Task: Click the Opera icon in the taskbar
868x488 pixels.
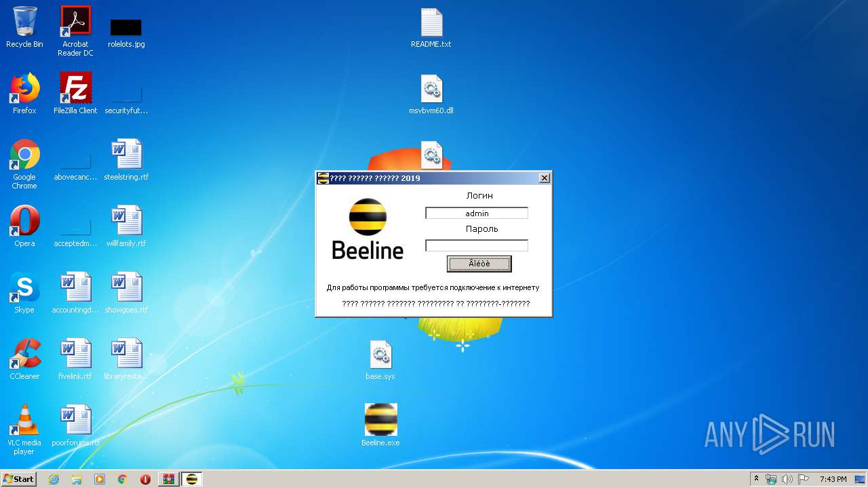Action: click(x=145, y=479)
